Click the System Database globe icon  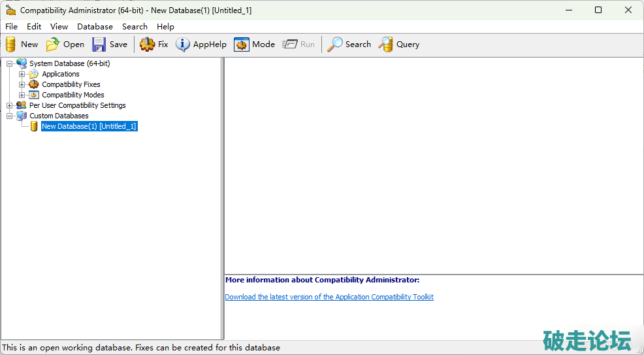pyautogui.click(x=22, y=63)
